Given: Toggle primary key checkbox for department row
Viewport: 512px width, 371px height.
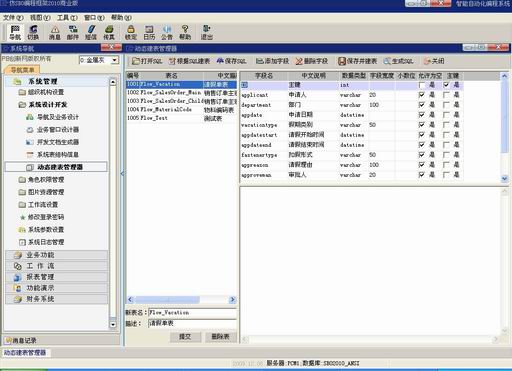Looking at the screenshot, I should coord(446,105).
